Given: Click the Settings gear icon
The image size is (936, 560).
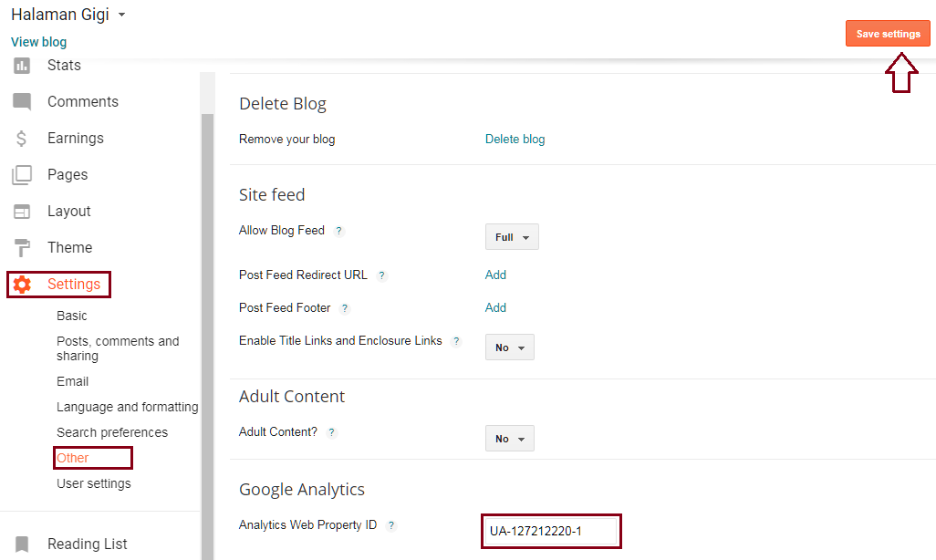Looking at the screenshot, I should click(x=22, y=285).
